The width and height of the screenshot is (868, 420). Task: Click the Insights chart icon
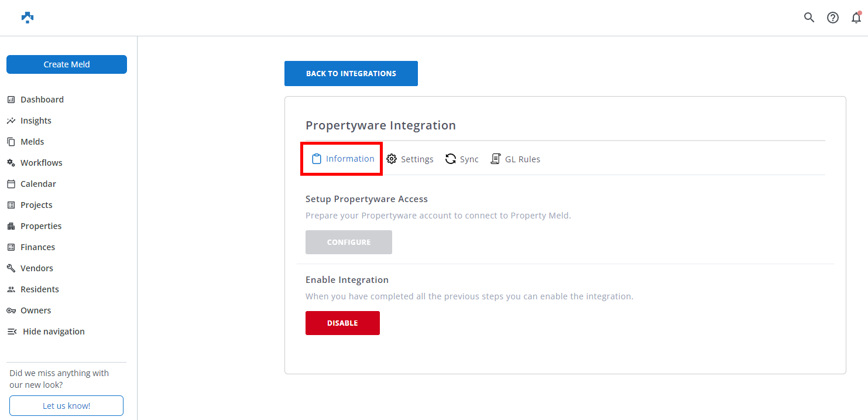pos(11,121)
